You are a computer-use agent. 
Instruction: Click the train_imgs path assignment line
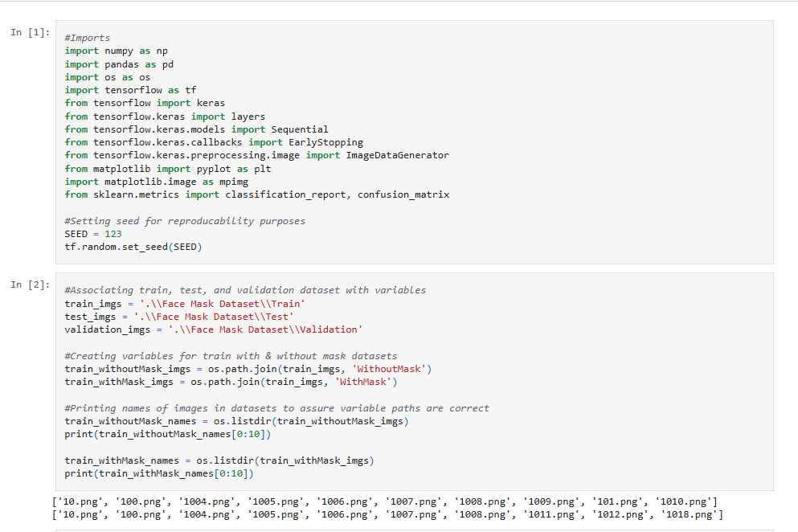pos(185,303)
